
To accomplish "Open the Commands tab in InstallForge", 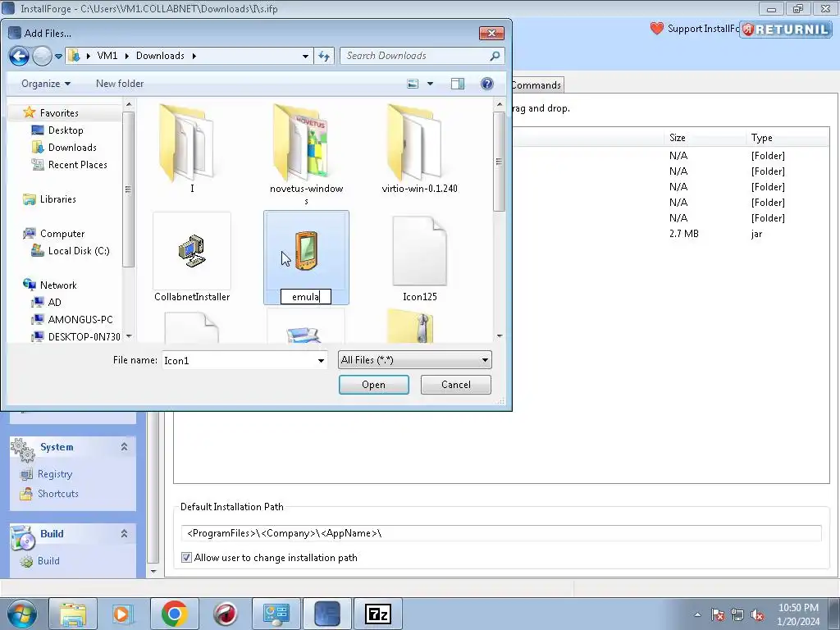I will pos(536,85).
